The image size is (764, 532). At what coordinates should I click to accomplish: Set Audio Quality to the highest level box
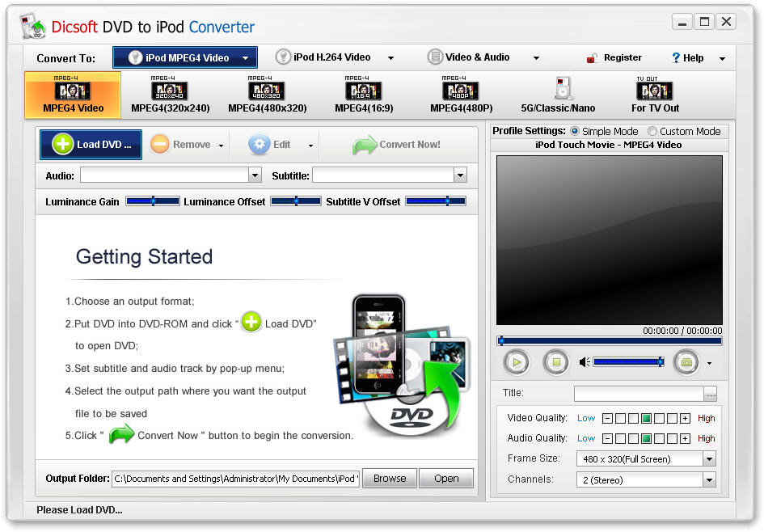672,439
